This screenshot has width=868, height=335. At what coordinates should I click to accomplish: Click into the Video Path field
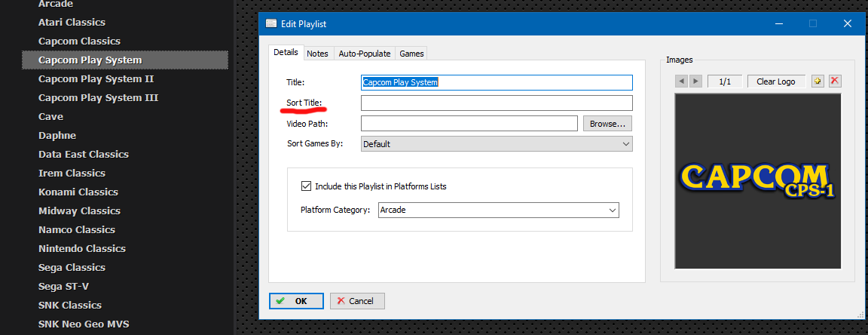(x=469, y=123)
